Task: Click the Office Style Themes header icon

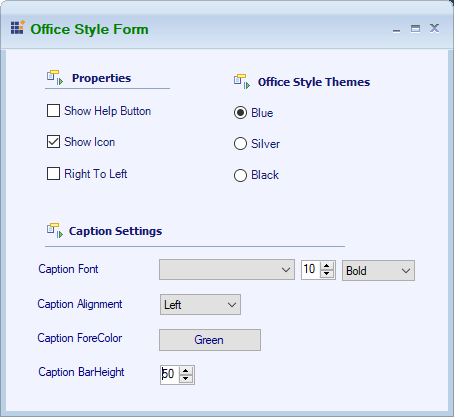Action: [x=242, y=82]
